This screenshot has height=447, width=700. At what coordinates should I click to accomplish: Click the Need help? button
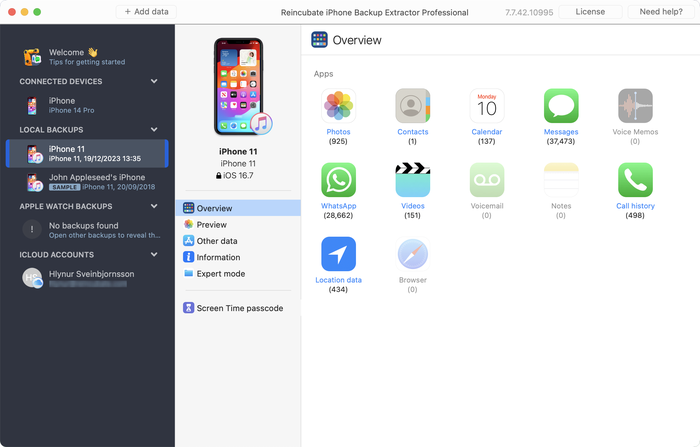(661, 12)
